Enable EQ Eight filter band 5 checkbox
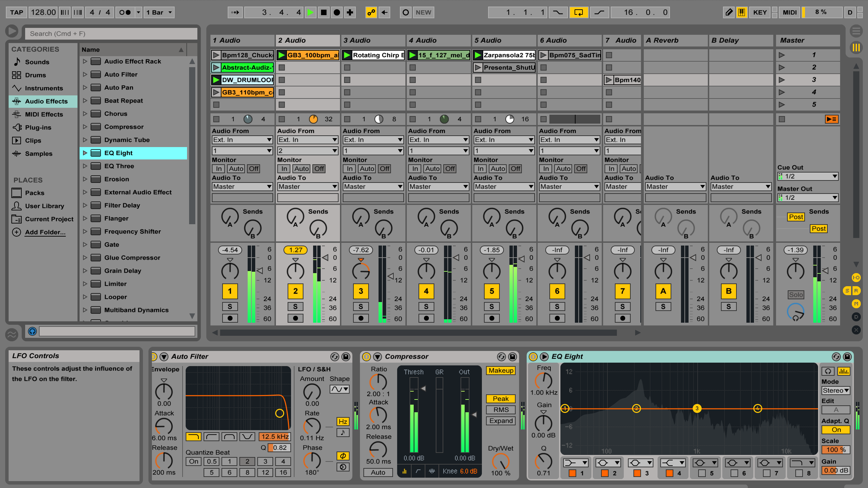The height and width of the screenshot is (488, 868). coord(702,473)
